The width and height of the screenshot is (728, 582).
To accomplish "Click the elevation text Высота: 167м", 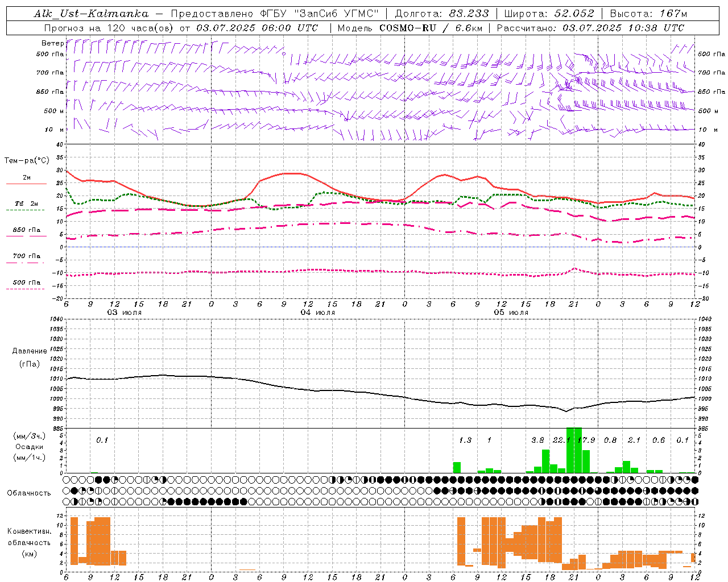I will (648, 14).
